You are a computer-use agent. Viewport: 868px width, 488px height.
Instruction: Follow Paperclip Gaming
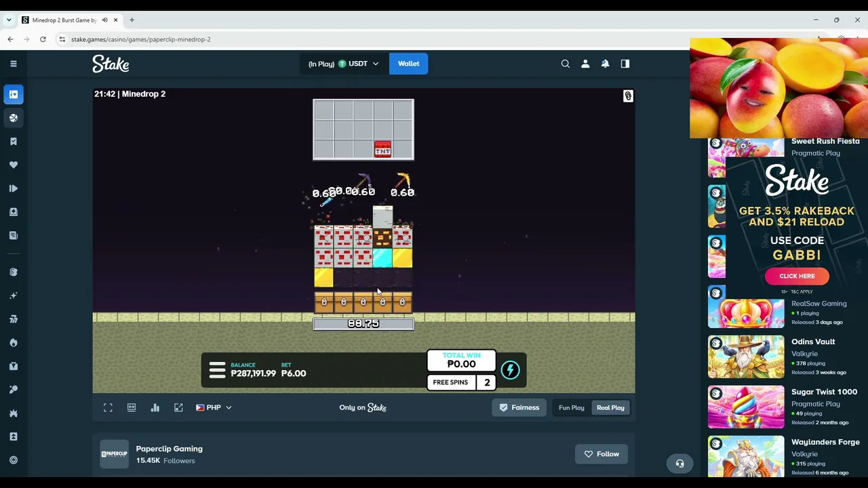click(601, 454)
